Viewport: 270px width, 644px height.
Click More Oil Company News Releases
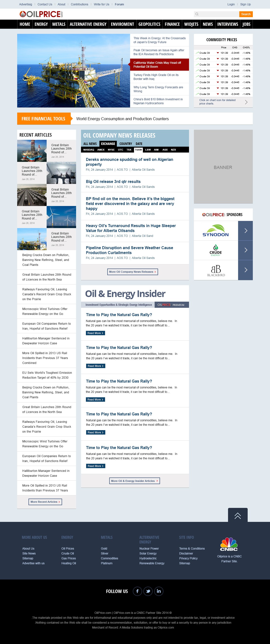tap(132, 272)
